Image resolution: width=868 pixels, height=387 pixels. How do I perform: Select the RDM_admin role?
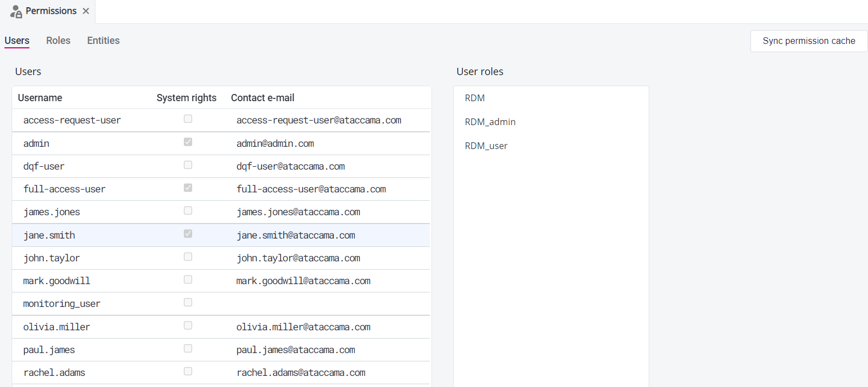pos(490,121)
